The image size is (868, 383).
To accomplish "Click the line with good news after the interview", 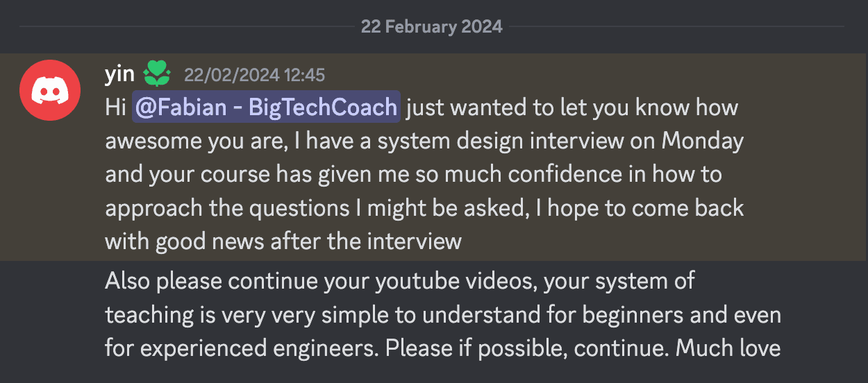I will coord(283,241).
